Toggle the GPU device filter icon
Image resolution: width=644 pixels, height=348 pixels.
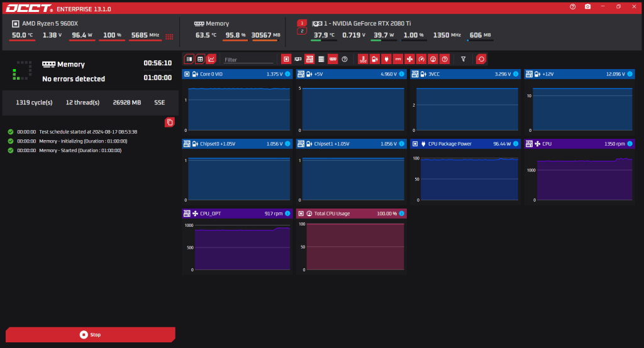(297, 59)
